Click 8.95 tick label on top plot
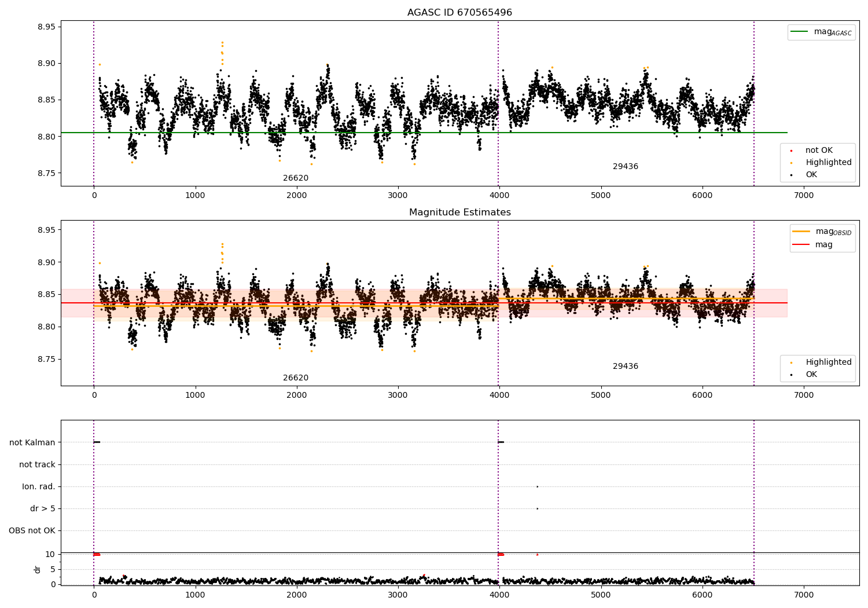The image size is (868, 608). [x=46, y=27]
